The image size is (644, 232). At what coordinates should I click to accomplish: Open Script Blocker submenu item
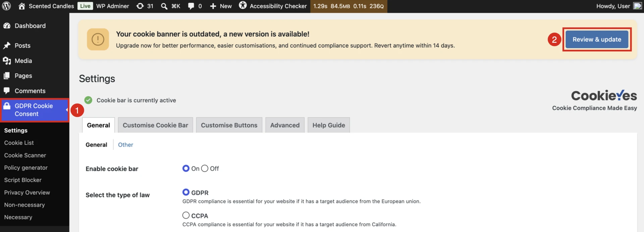tap(23, 180)
